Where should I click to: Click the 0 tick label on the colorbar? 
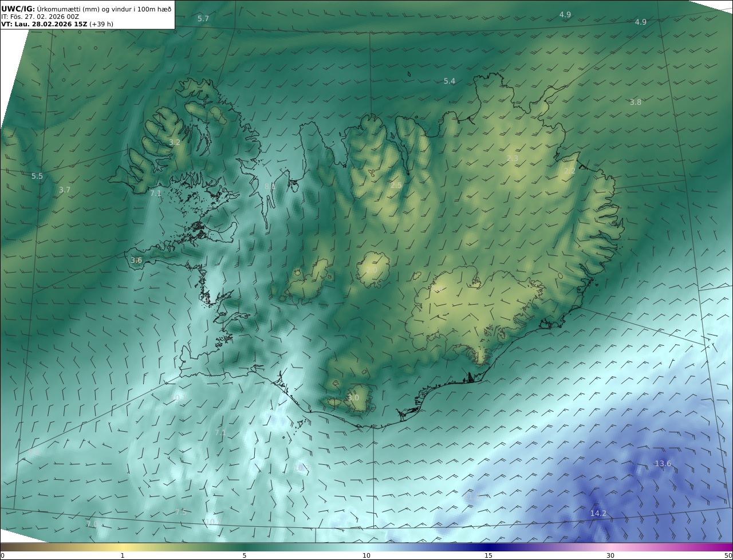2,555
